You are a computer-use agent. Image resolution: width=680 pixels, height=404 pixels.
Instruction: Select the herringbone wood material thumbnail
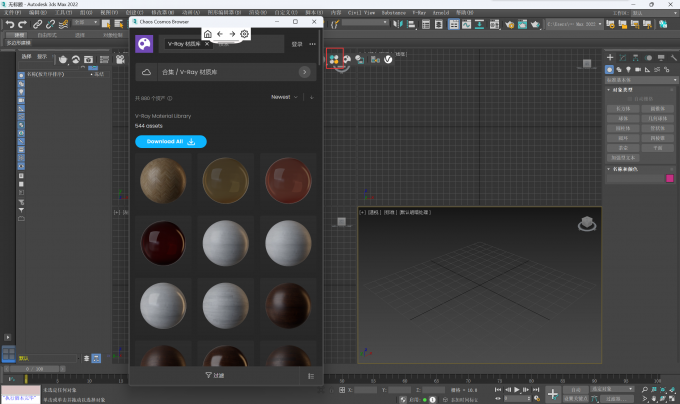(163, 180)
